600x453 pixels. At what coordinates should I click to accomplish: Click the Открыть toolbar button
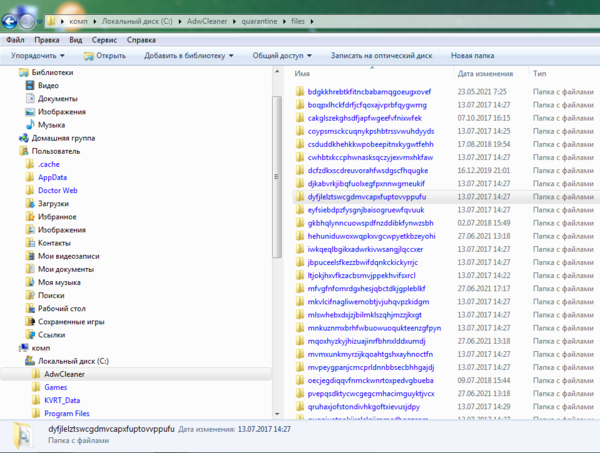[105, 56]
